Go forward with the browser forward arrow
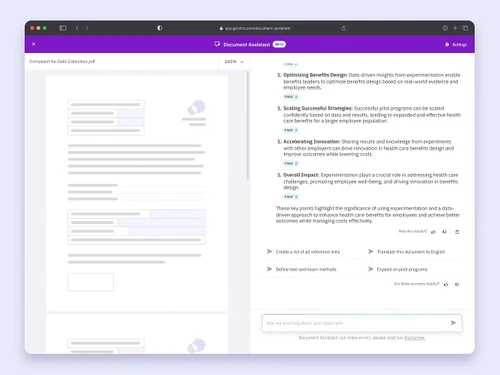Screen dimensions: 500x375 (87, 28)
